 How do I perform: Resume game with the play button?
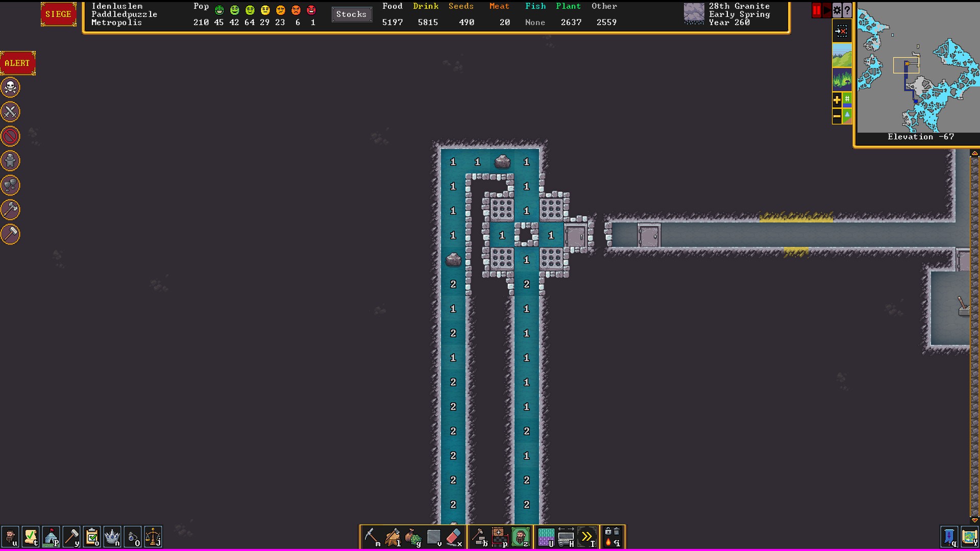(x=827, y=10)
